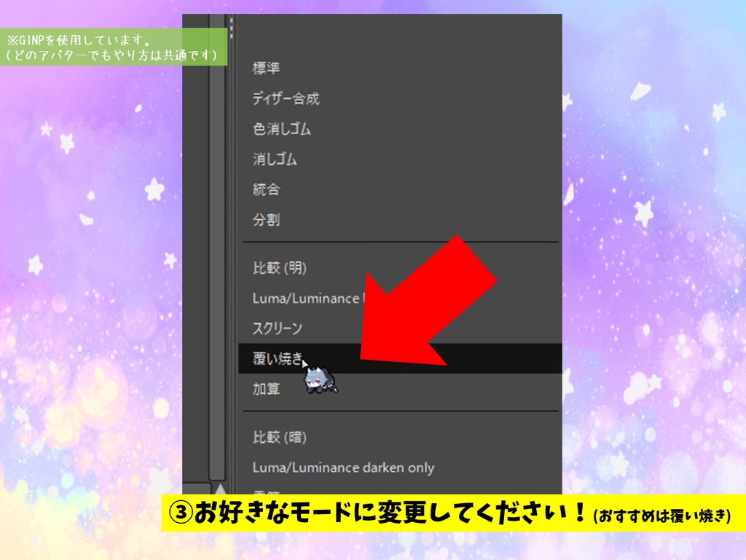The image size is (746, 560).
Task: Confirm the highlighted 覆い焼き (Dodge) mode
Action: 277,357
